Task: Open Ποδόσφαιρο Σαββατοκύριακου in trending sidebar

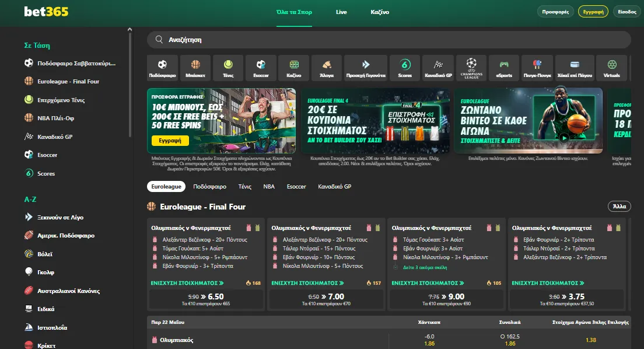Action: pyautogui.click(x=70, y=63)
